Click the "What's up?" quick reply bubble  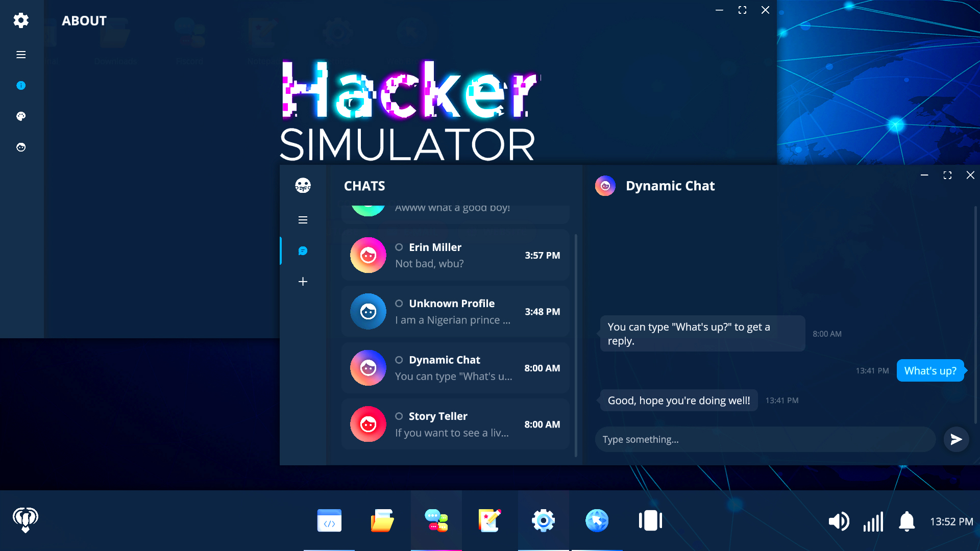point(930,370)
